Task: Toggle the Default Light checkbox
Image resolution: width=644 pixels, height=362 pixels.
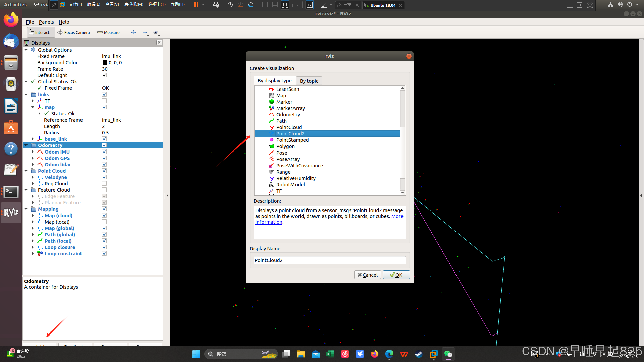Action: tap(104, 75)
